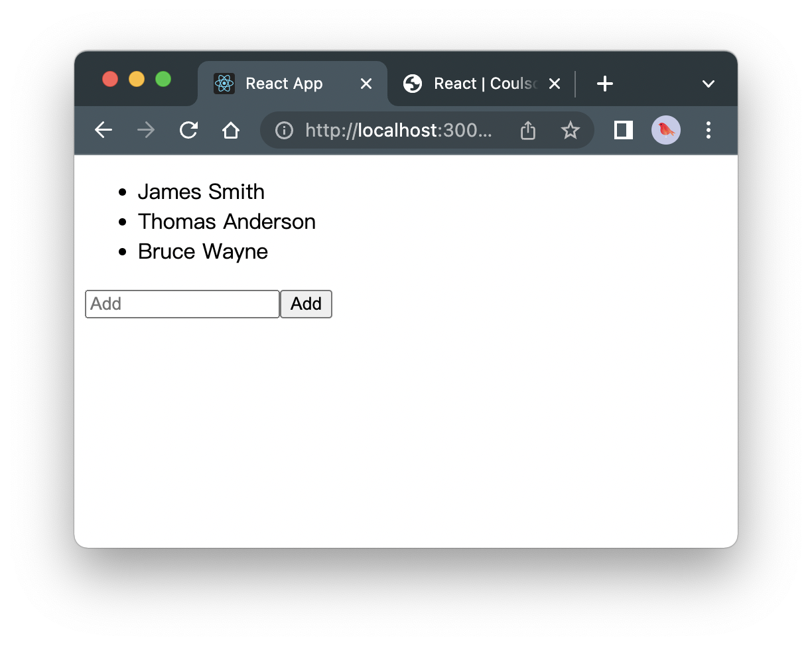Click the Add button

(x=306, y=304)
